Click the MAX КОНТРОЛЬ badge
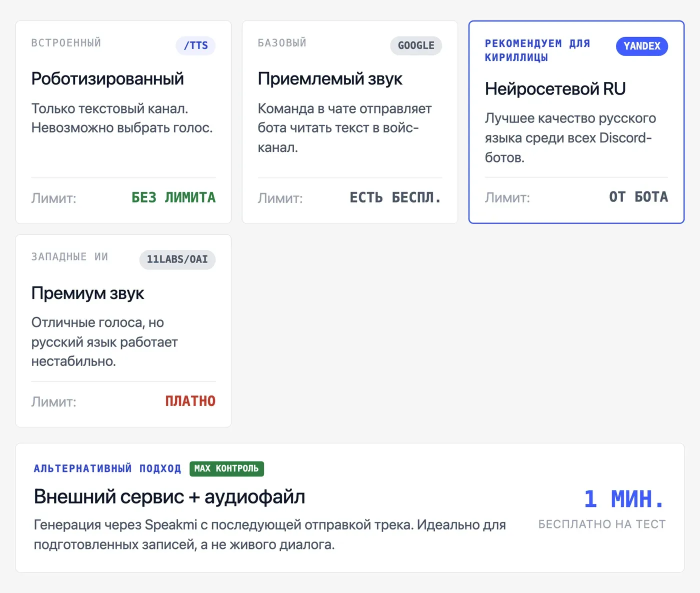Viewport: 700px width, 593px height. pos(226,468)
